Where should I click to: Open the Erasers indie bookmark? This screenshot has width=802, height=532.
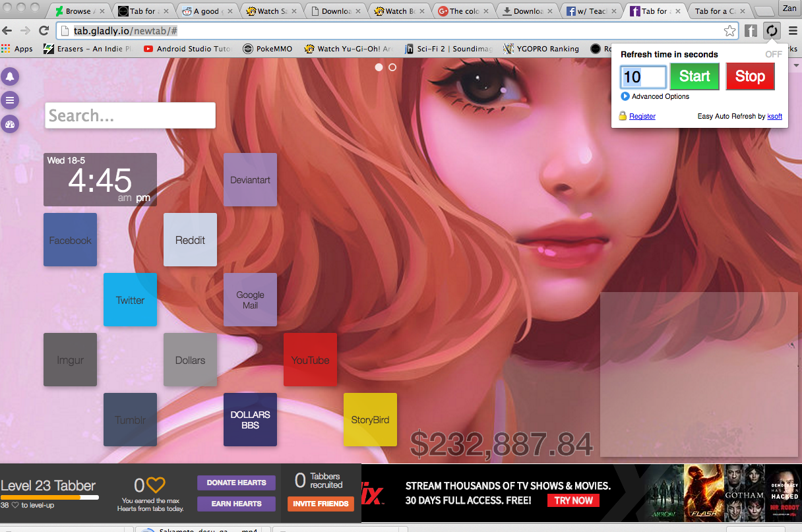point(88,49)
